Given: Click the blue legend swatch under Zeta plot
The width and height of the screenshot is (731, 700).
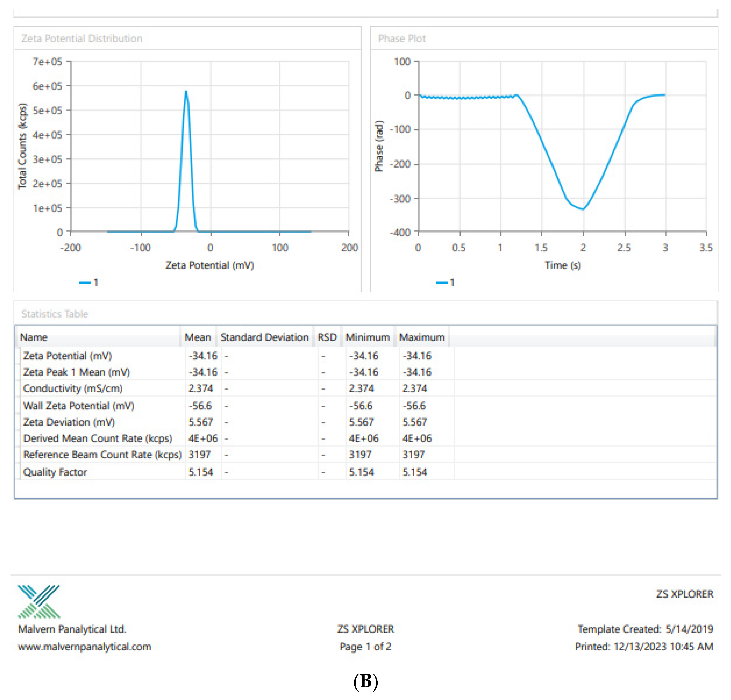Looking at the screenshot, I should [x=85, y=283].
